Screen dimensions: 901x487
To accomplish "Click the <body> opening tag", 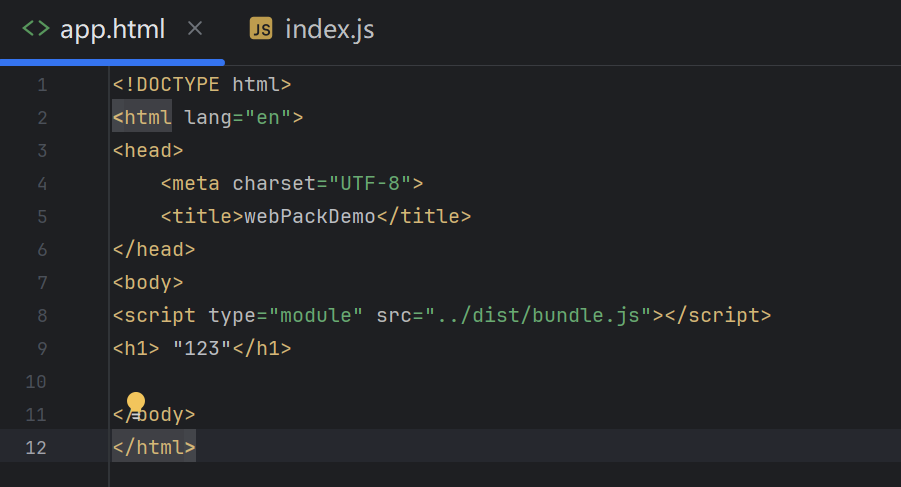I will 148,283.
